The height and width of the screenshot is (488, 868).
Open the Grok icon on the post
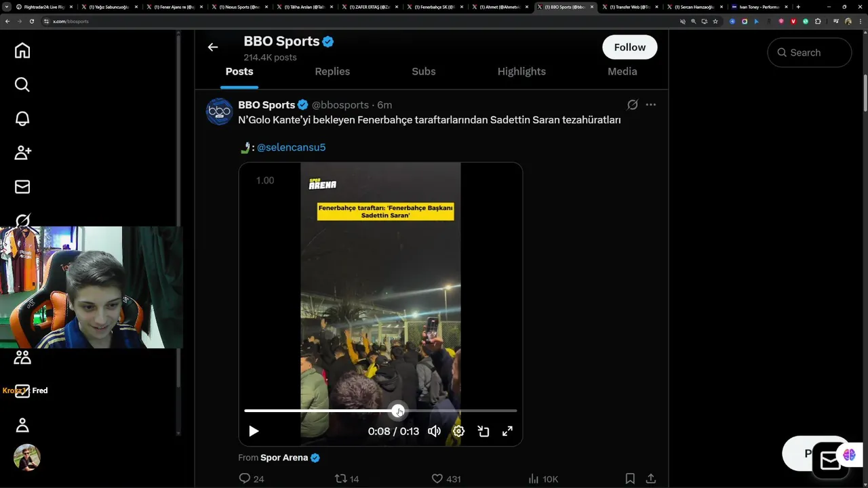pos(632,105)
